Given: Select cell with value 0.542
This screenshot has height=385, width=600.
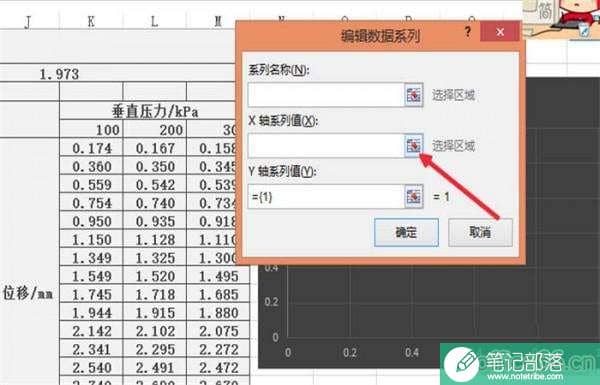Looking at the screenshot, I should coord(155,184).
